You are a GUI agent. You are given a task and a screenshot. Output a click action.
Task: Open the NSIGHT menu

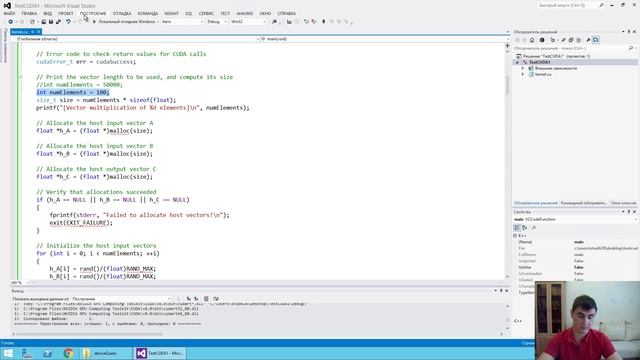click(x=171, y=13)
